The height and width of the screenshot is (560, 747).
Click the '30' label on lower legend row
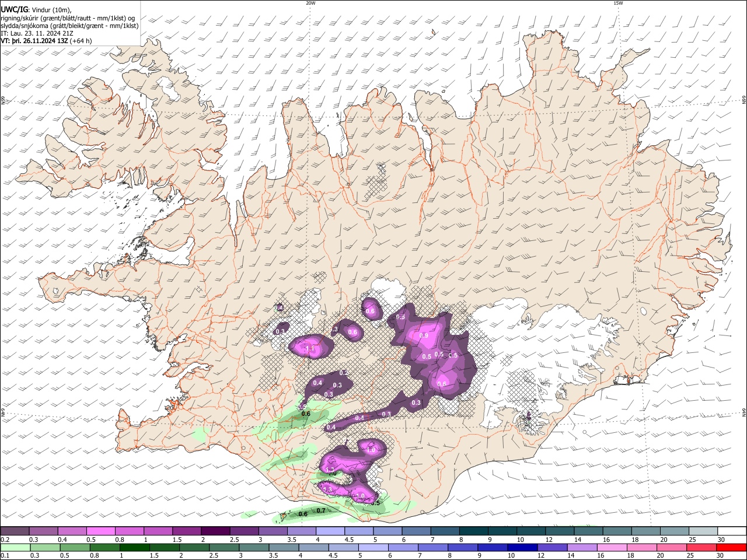tap(720, 556)
